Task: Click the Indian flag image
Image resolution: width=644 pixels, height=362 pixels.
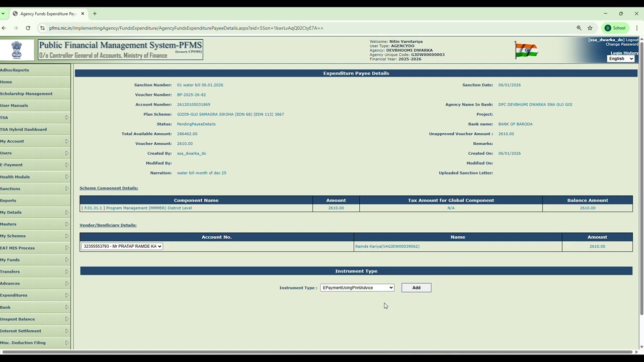Action: [x=526, y=50]
